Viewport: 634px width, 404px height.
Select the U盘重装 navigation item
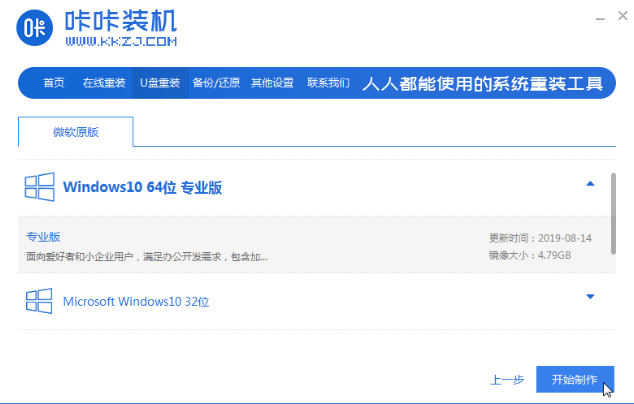click(160, 82)
